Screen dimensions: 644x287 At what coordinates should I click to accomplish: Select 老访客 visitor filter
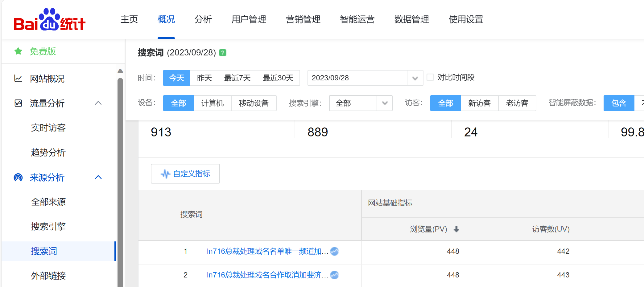coord(517,103)
